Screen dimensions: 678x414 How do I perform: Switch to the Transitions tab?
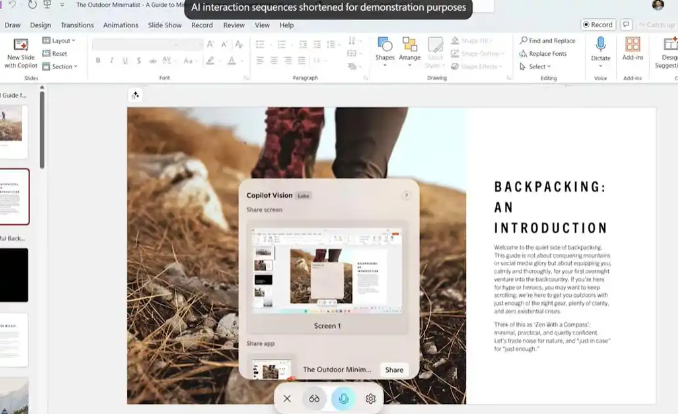[77, 25]
